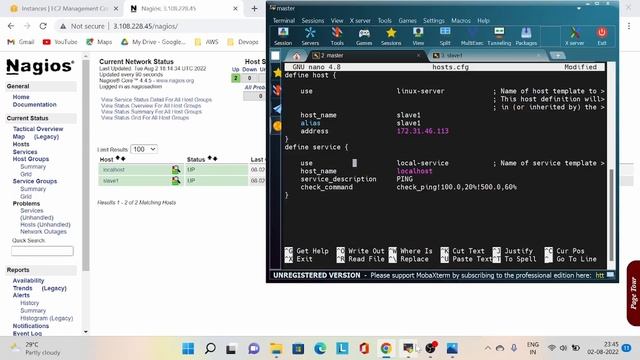
Task: Sort hosts by Status column arrows
Action: pos(213,158)
